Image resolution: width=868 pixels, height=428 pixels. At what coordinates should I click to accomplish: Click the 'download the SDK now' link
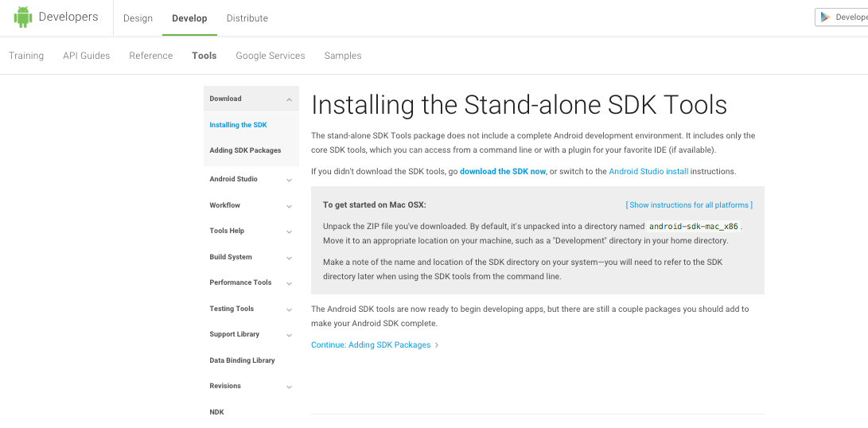coord(503,172)
